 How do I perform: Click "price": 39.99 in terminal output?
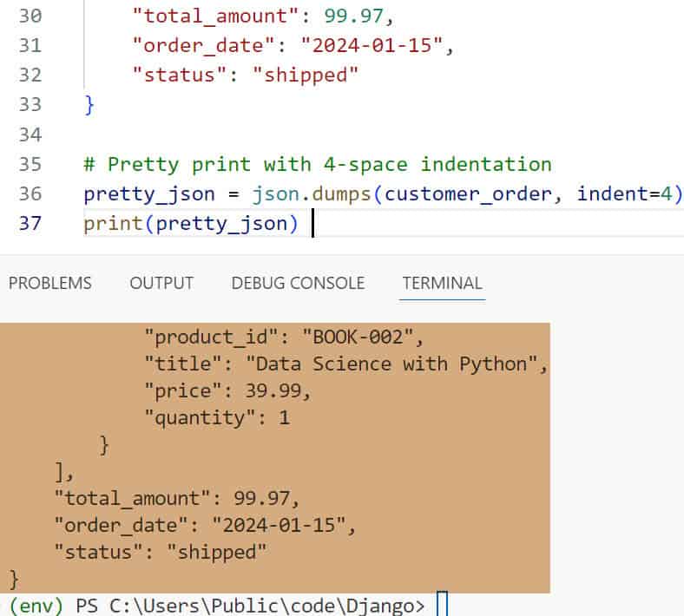227,391
